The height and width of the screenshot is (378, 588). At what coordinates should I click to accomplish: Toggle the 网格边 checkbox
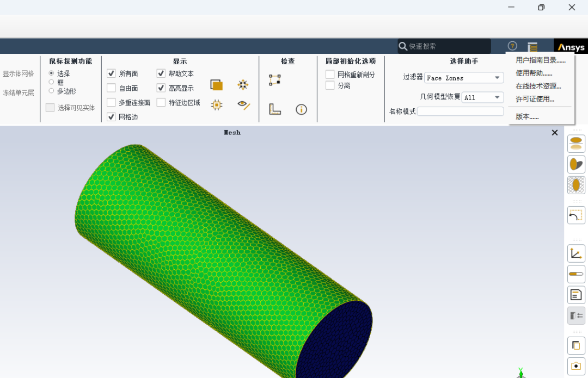pos(111,117)
